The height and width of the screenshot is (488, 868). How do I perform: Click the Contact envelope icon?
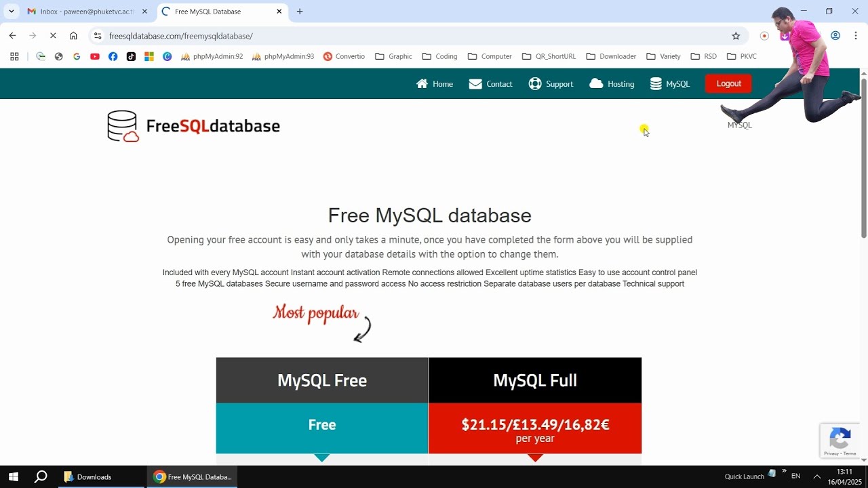[475, 84]
